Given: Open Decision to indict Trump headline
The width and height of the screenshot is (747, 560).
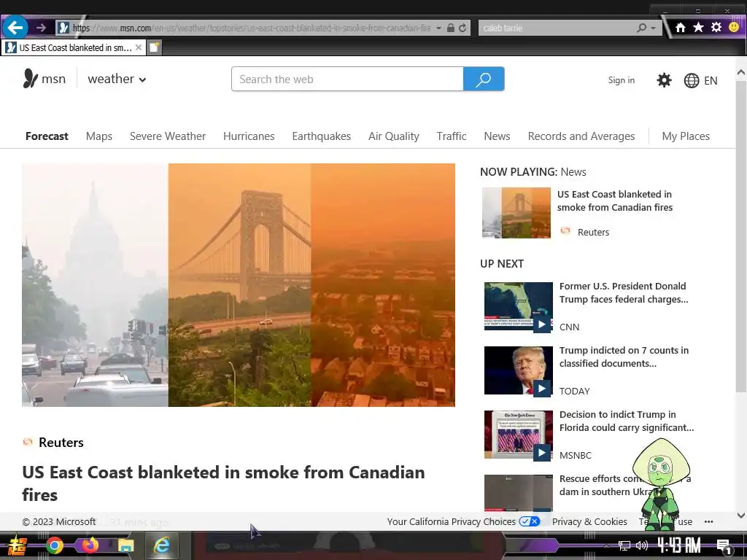Looking at the screenshot, I should coord(626,421).
